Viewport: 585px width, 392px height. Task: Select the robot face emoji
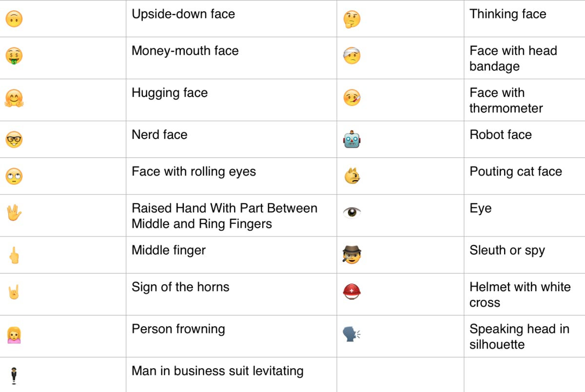point(351,140)
